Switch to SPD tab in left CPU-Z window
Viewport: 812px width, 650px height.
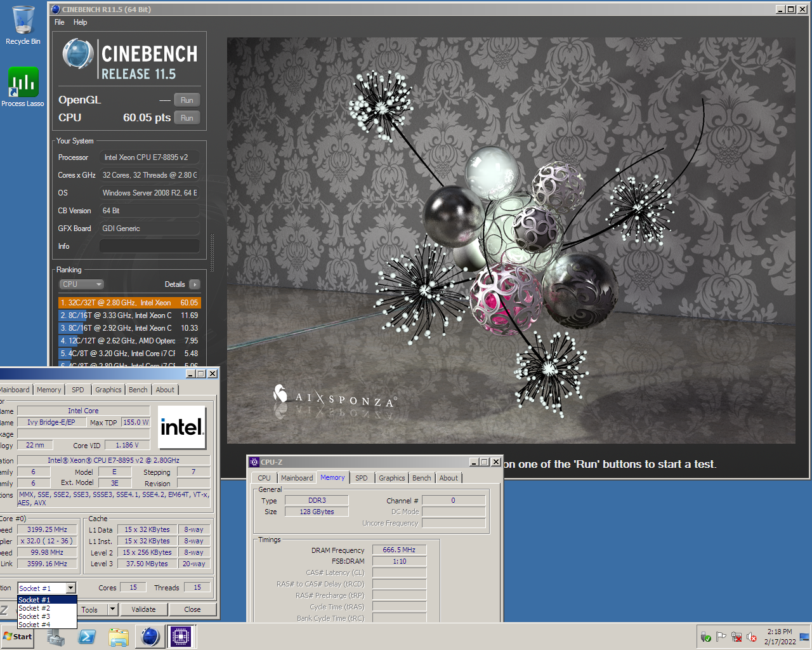coord(77,390)
